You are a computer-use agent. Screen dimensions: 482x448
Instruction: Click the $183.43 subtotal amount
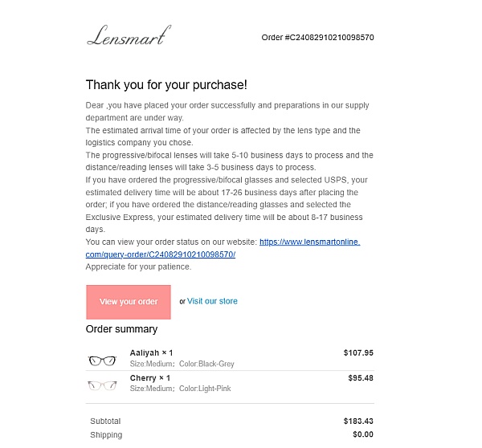click(x=358, y=422)
